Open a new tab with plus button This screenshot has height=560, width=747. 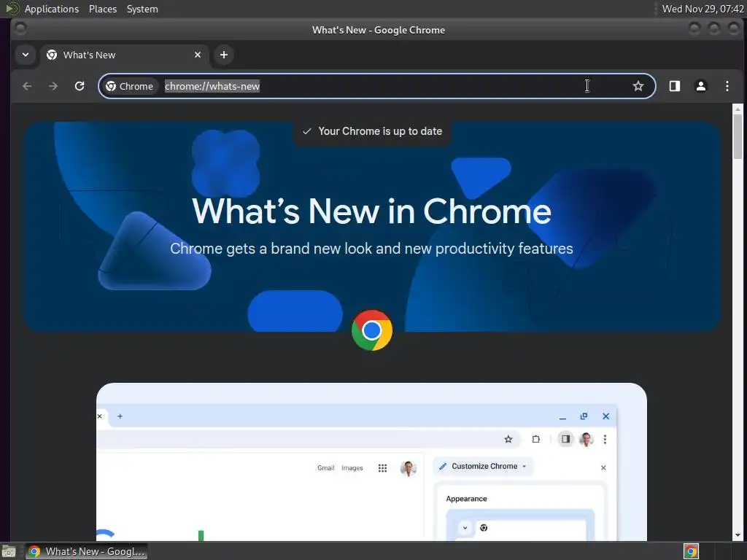223,55
